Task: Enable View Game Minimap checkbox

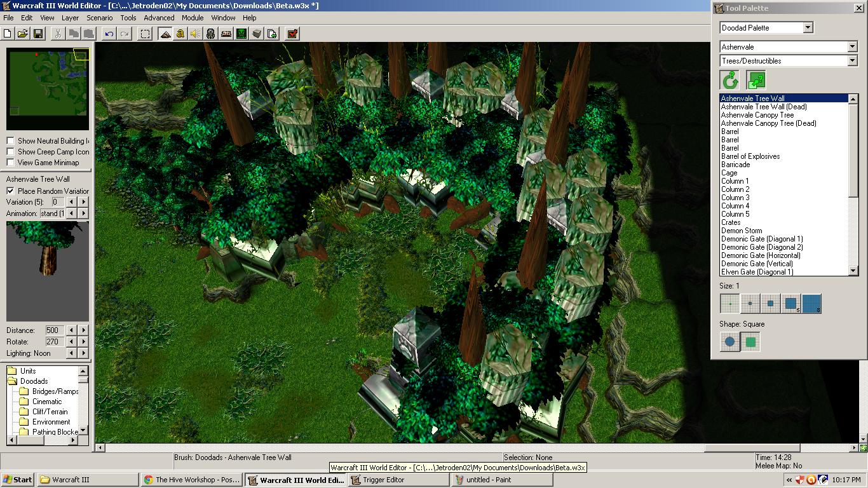Action: tap(11, 163)
